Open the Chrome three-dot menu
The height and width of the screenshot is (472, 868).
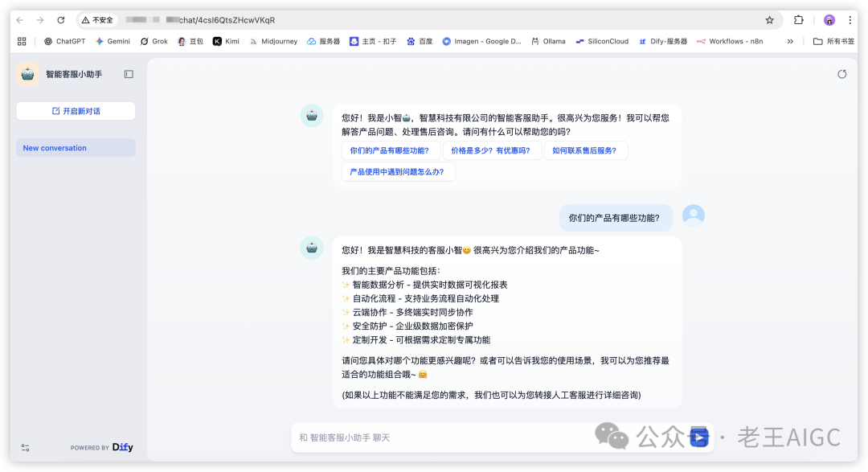[x=850, y=20]
